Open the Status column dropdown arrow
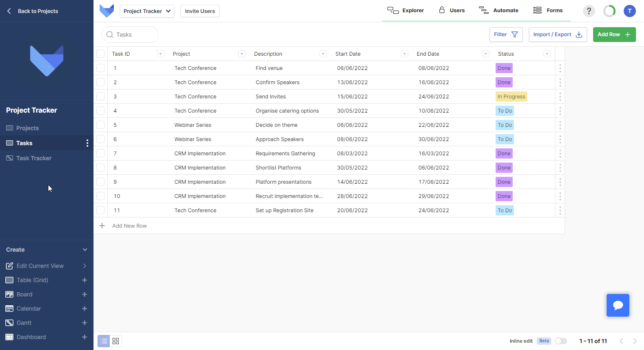This screenshot has height=350, width=644. tap(547, 54)
